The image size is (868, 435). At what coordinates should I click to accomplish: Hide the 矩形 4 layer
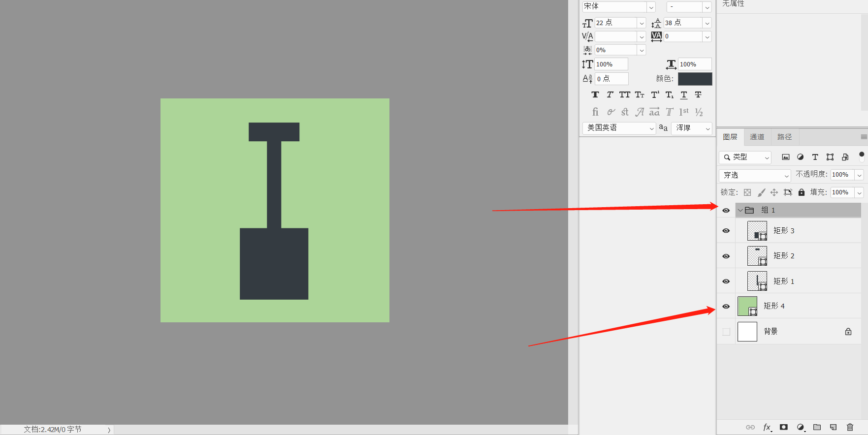point(726,307)
